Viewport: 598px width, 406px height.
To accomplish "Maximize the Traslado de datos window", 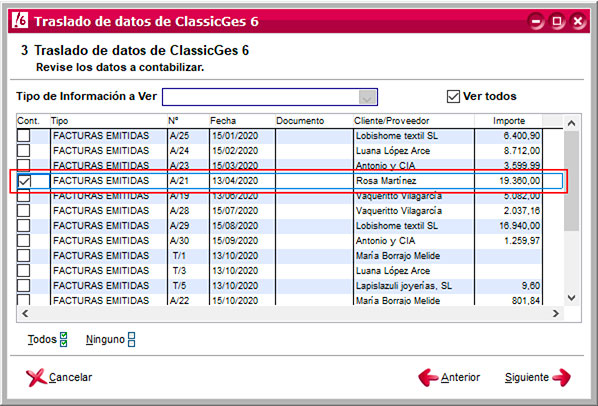I will pyautogui.click(x=557, y=21).
